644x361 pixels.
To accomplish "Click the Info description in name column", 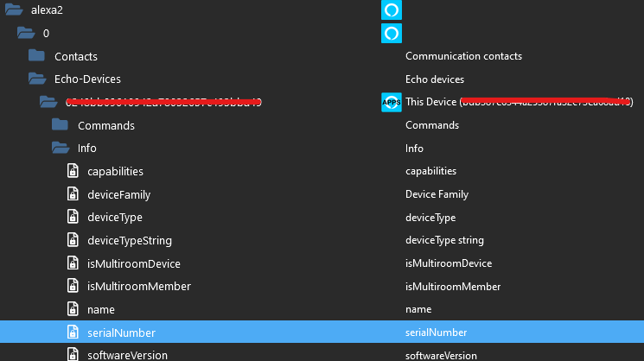I will click(414, 148).
